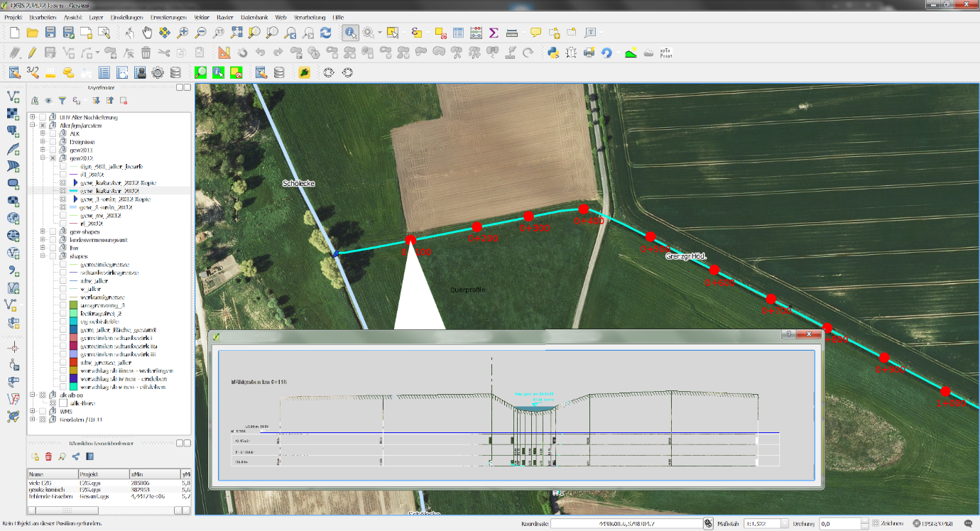
Task: Toggle checkbox of WMS group
Action: coord(43,411)
